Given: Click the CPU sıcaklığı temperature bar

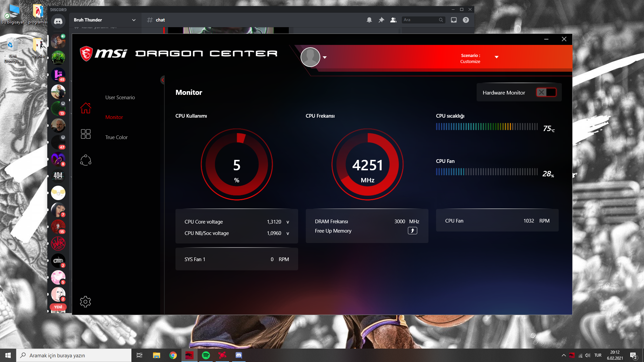Looking at the screenshot, I should click(x=487, y=127).
